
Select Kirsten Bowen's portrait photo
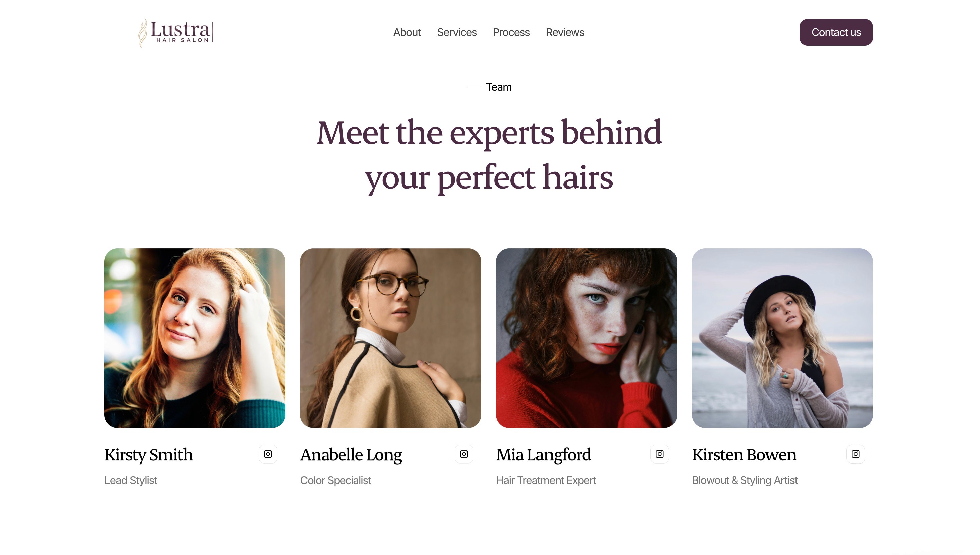tap(782, 338)
